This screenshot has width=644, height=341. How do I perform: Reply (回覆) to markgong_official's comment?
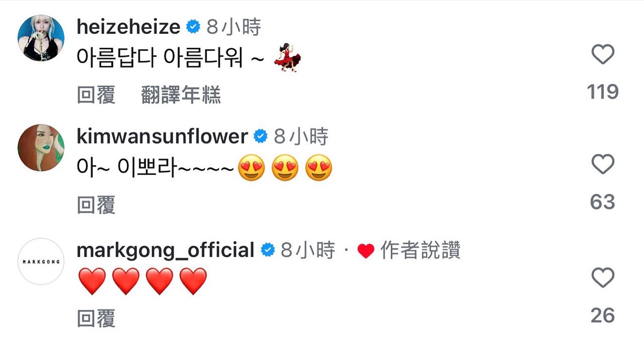pyautogui.click(x=96, y=318)
